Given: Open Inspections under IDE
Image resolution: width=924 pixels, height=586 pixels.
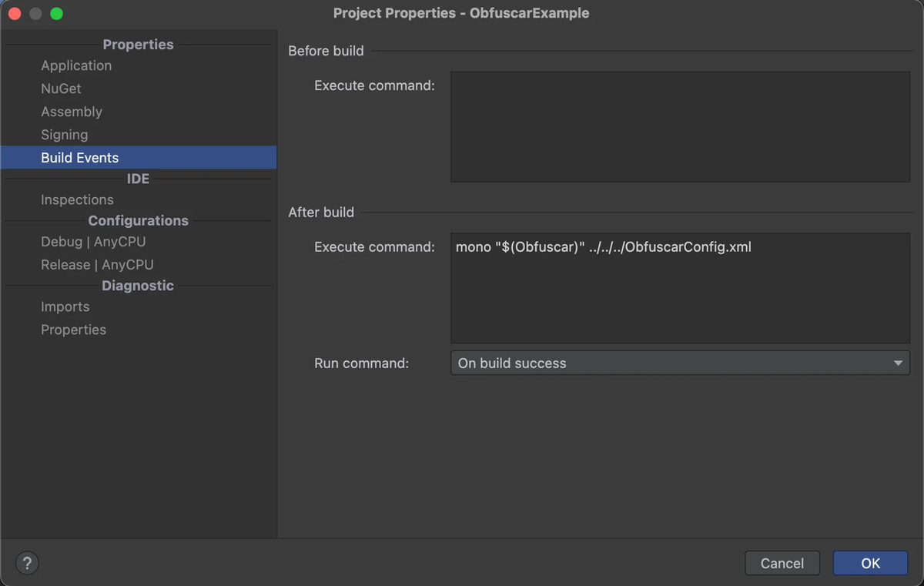Looking at the screenshot, I should pos(77,199).
